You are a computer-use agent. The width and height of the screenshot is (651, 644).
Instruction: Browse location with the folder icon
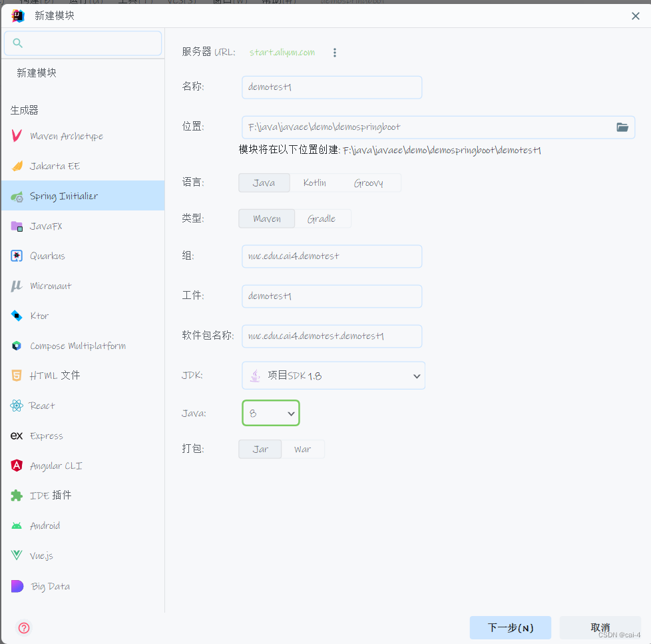click(x=622, y=127)
